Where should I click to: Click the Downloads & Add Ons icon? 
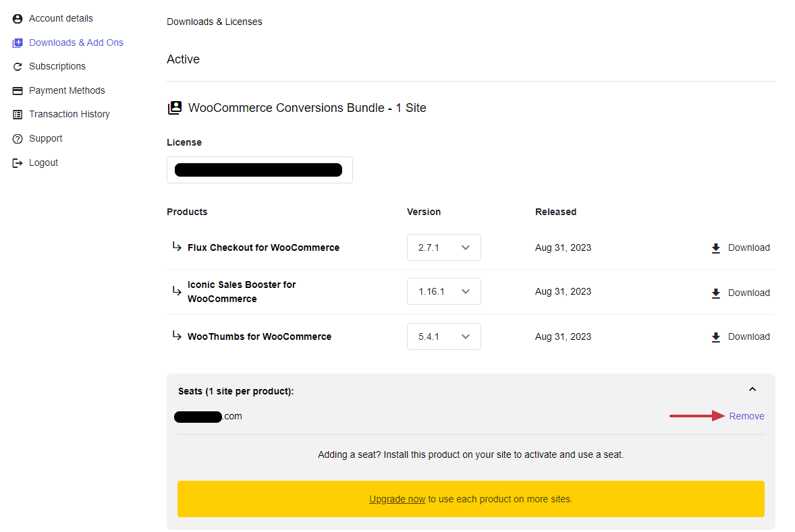coord(18,42)
